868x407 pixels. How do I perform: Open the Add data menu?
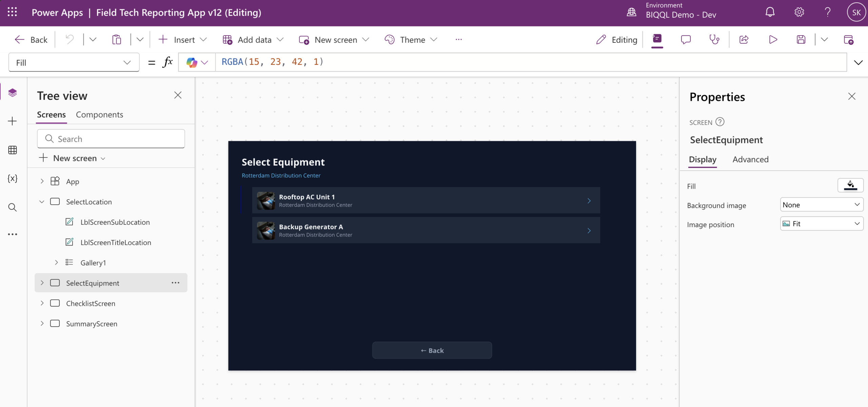[253, 40]
